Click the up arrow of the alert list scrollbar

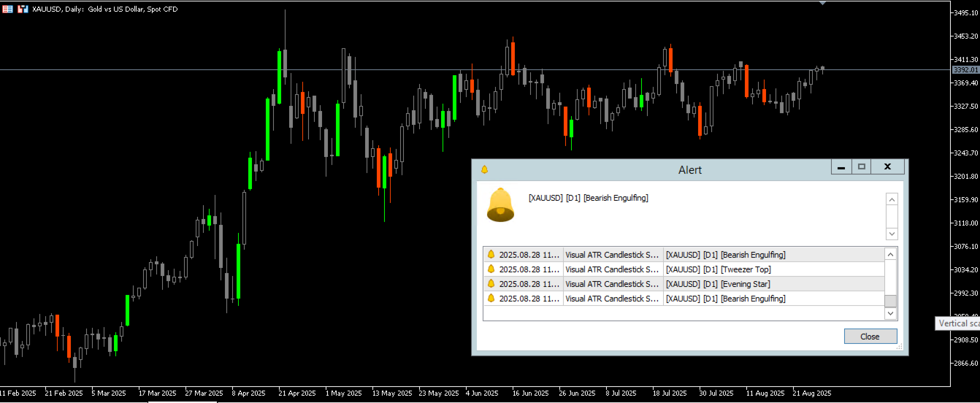(890, 254)
